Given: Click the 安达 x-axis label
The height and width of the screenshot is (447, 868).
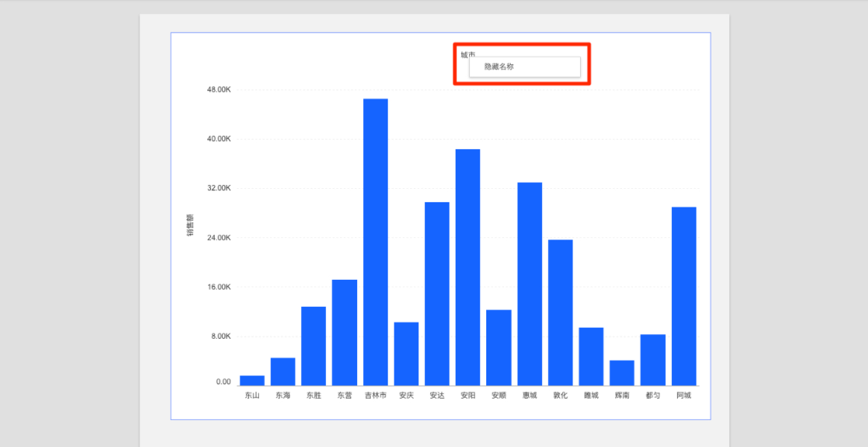Looking at the screenshot, I should pyautogui.click(x=437, y=396).
